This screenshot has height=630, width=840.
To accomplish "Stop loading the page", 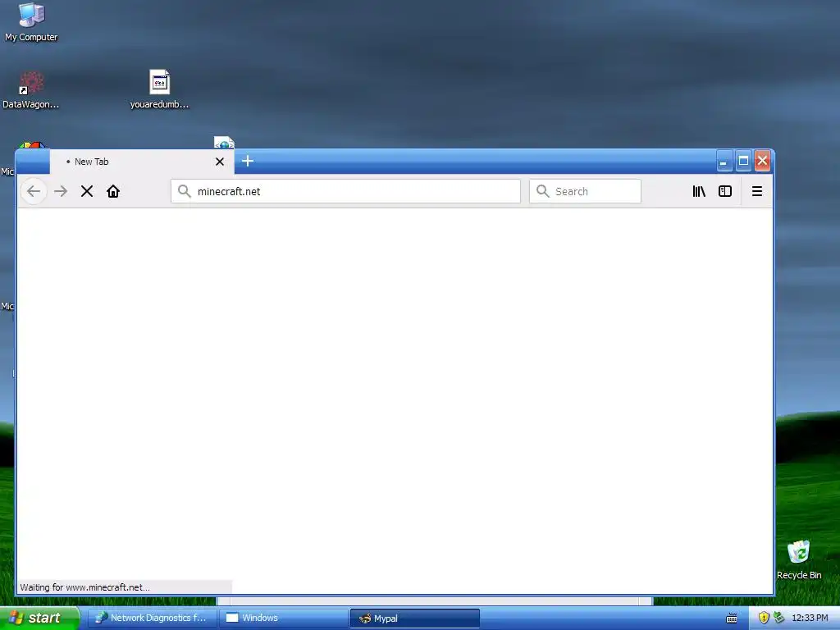I will pyautogui.click(x=87, y=191).
